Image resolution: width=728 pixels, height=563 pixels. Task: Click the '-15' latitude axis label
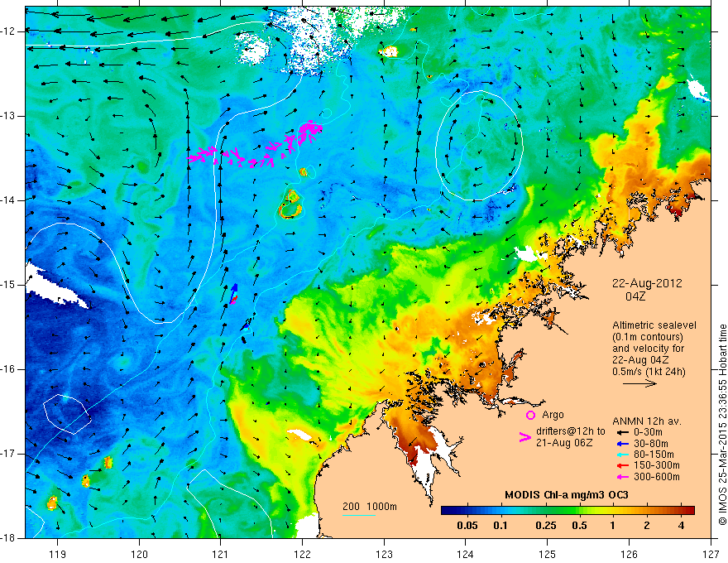coord(9,284)
